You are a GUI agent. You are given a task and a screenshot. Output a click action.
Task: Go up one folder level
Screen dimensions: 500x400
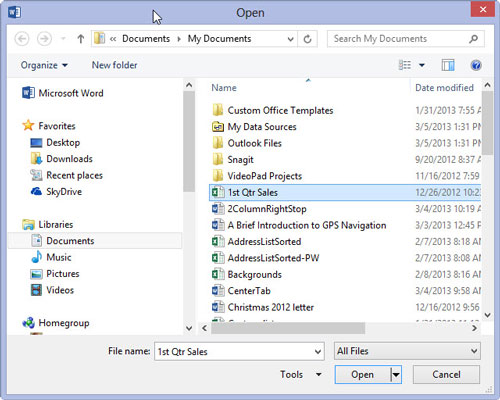click(81, 39)
